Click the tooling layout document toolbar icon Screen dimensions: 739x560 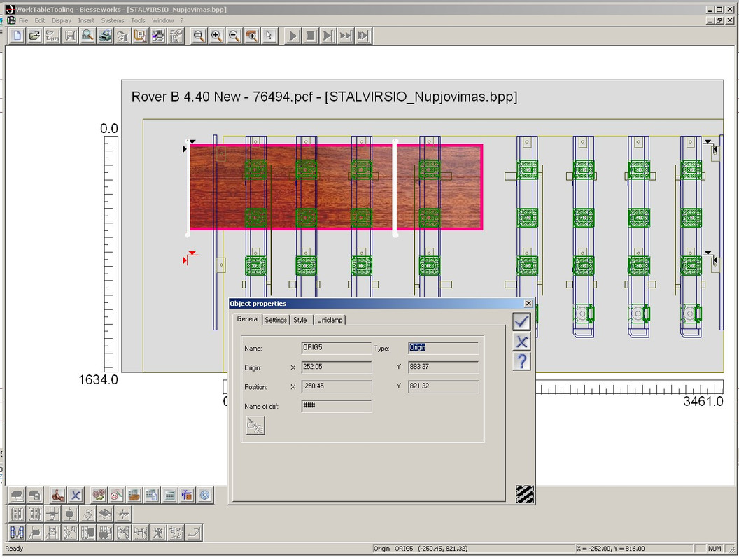pyautogui.click(x=141, y=36)
